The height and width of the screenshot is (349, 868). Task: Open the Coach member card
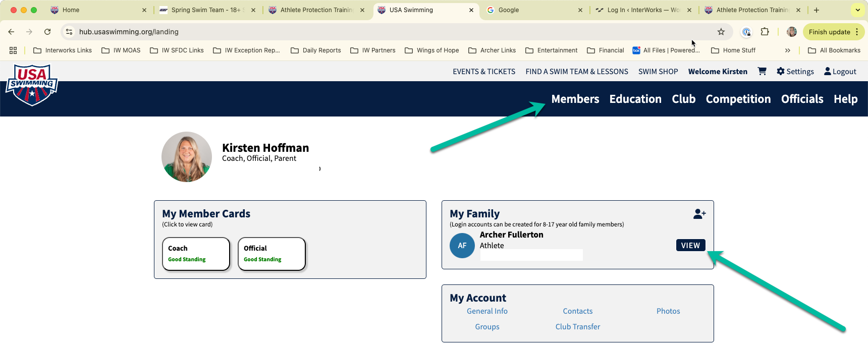tap(196, 254)
